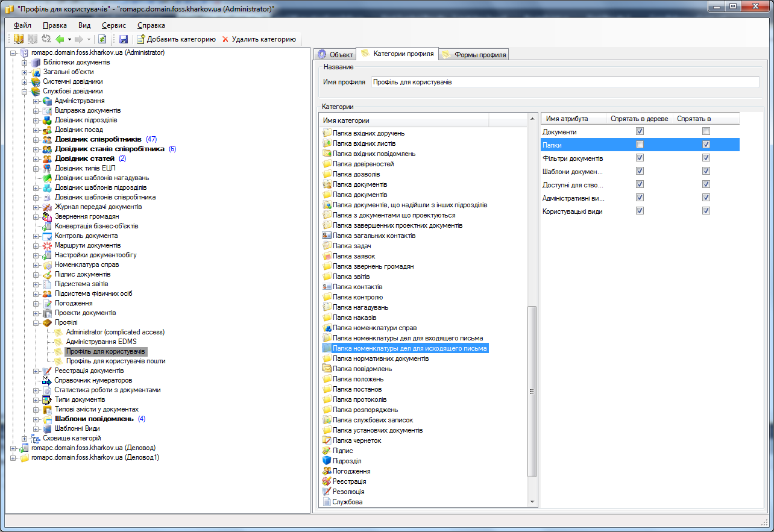The height and width of the screenshot is (532, 774).
Task: Toggle Користувацькі види 'Спрятать в дереве' checkbox
Action: point(640,211)
